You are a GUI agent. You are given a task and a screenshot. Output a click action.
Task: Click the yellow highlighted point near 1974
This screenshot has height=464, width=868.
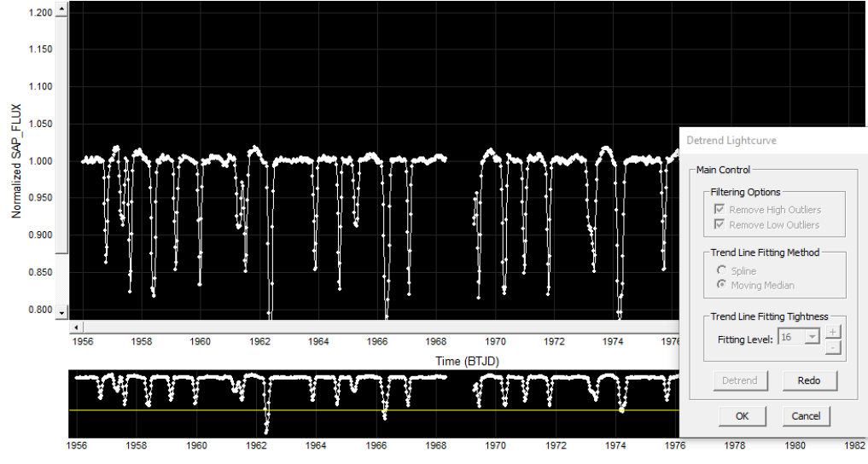tap(621, 409)
